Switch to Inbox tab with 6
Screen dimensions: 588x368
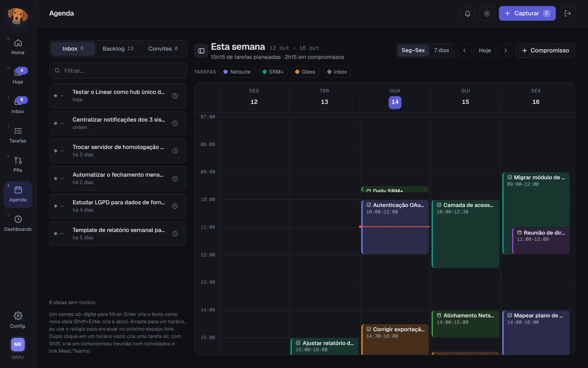click(x=73, y=49)
